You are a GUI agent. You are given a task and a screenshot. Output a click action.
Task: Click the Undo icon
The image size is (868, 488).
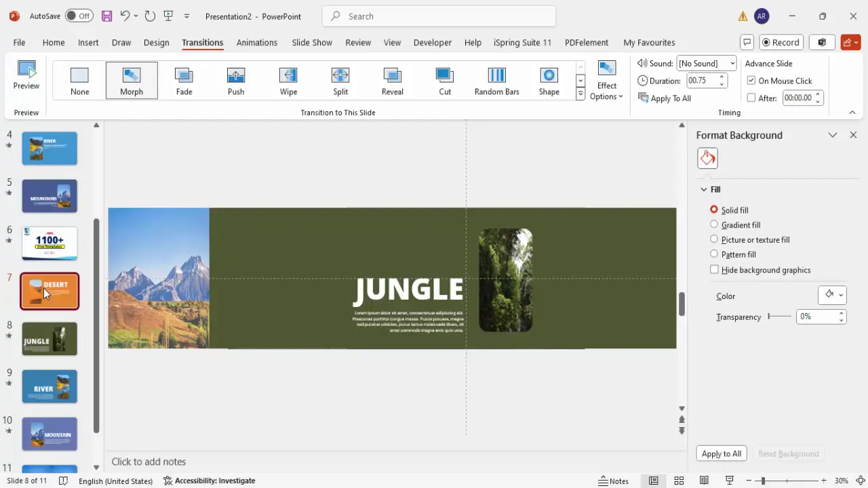coord(125,16)
